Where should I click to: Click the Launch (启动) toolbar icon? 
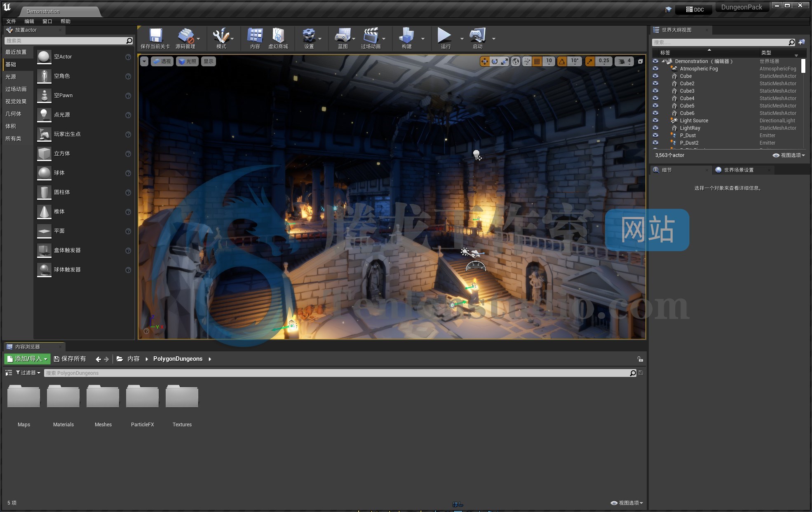tap(477, 35)
